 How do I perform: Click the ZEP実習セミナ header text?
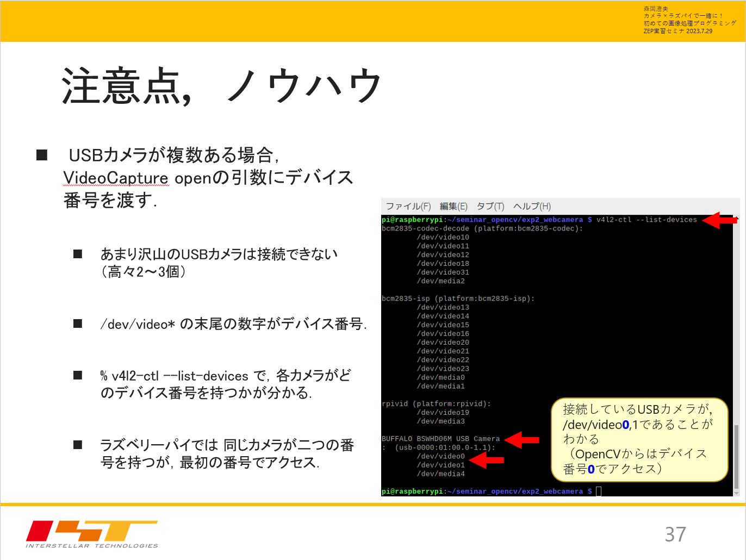point(677,32)
